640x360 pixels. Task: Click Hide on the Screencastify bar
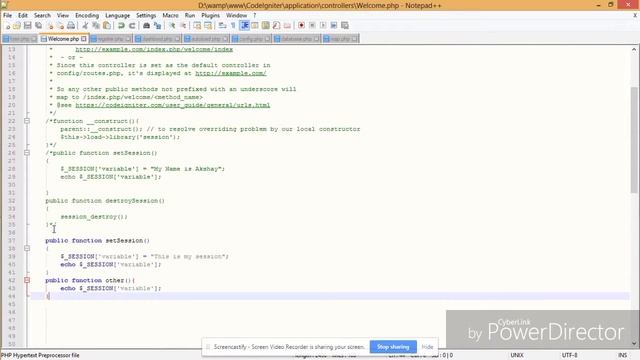coord(427,347)
